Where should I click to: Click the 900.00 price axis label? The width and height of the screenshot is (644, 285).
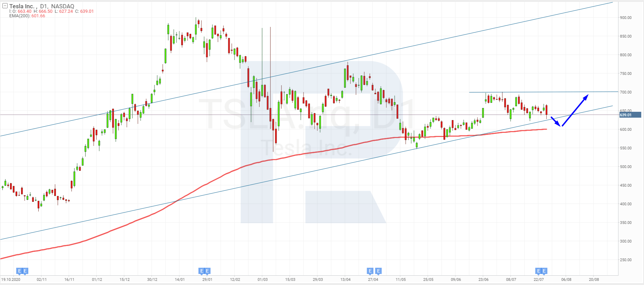click(x=626, y=18)
